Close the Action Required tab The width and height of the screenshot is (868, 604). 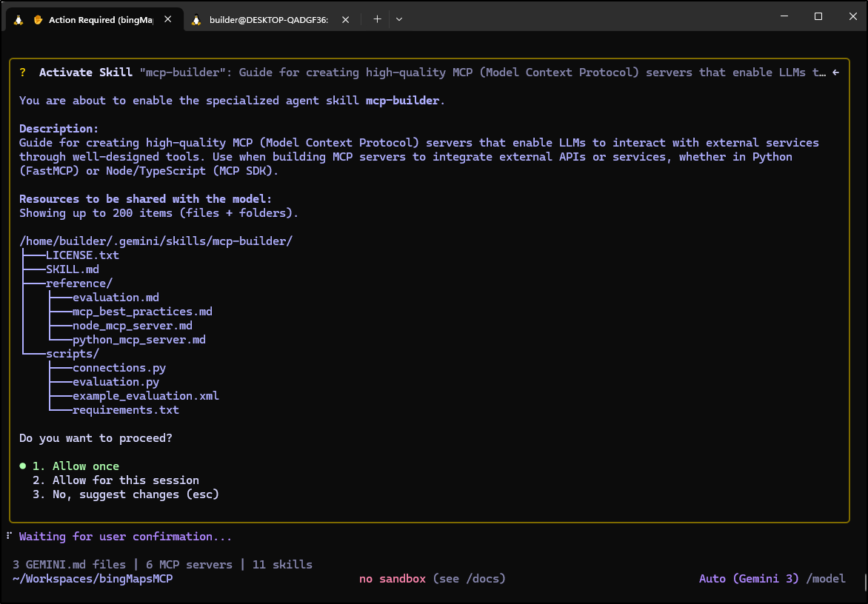(168, 20)
